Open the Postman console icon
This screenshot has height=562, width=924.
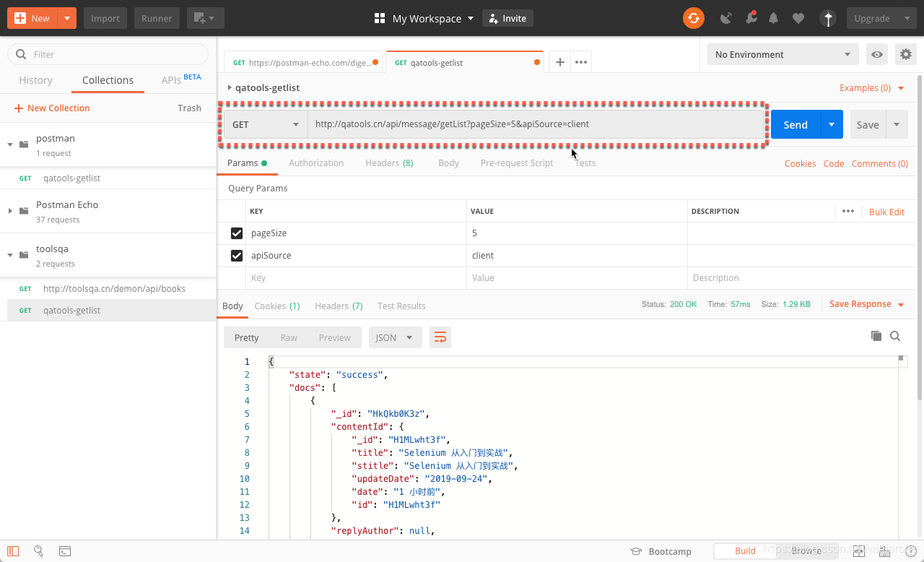point(65,551)
